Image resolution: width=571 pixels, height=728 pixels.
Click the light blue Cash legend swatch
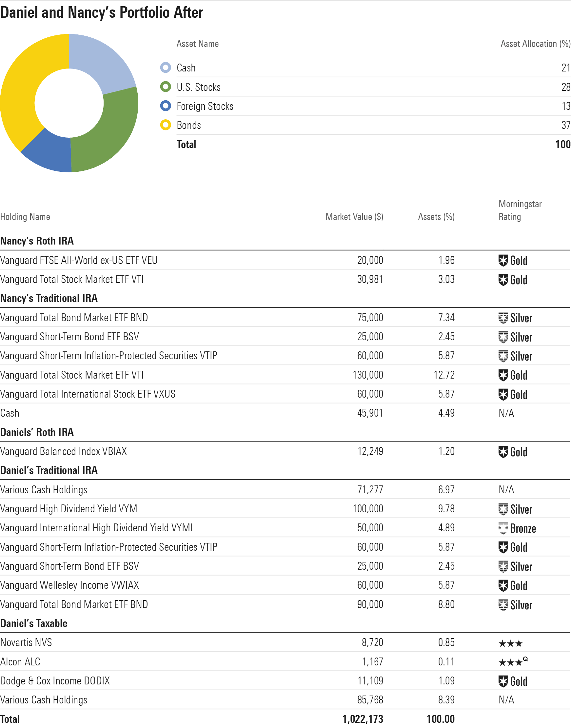coord(166,68)
